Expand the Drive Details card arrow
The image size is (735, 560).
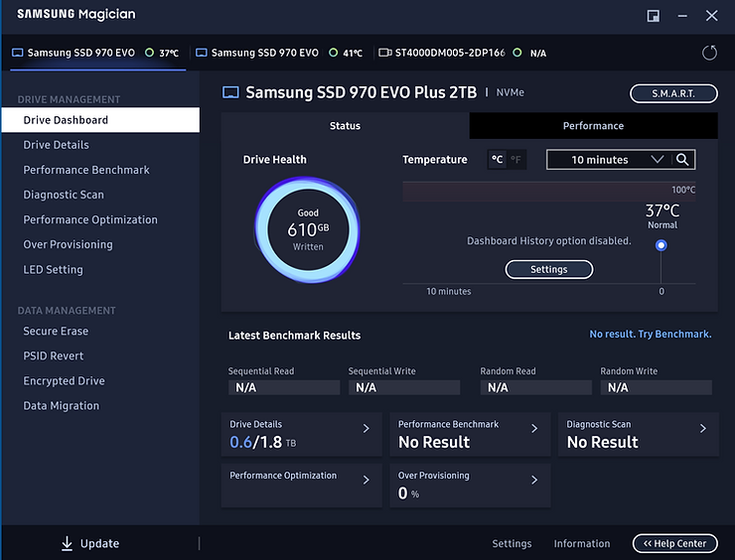tap(366, 429)
